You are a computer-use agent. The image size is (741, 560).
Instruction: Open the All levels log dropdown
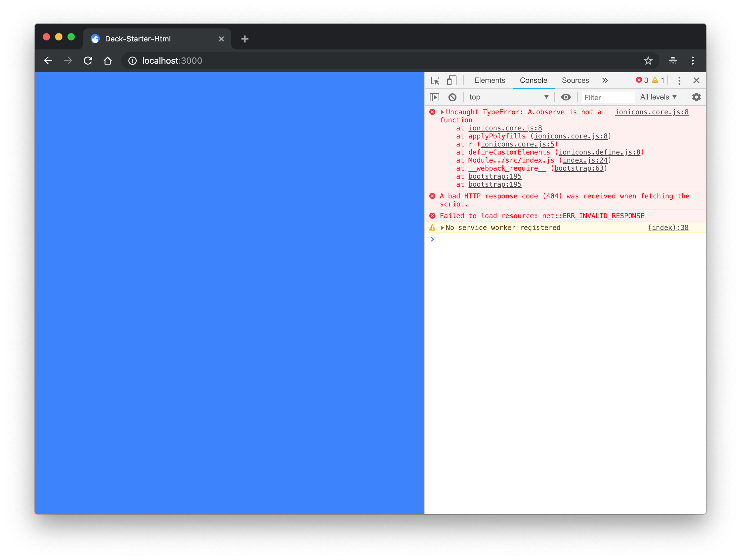pos(658,97)
